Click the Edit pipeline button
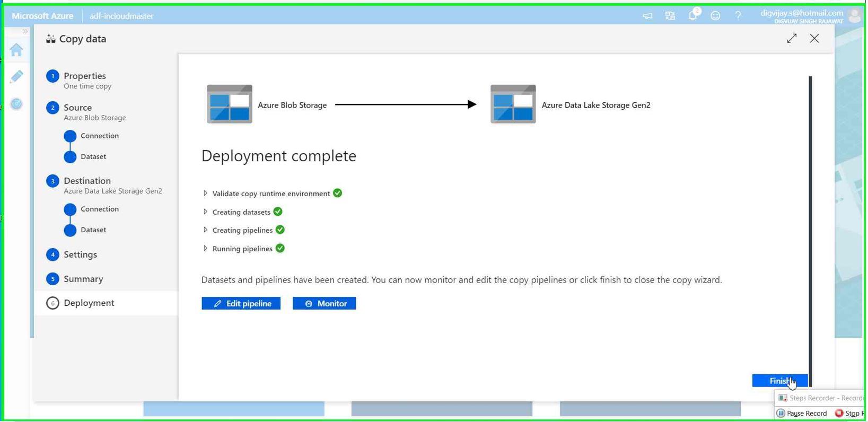The height and width of the screenshot is (422, 868). 241,304
